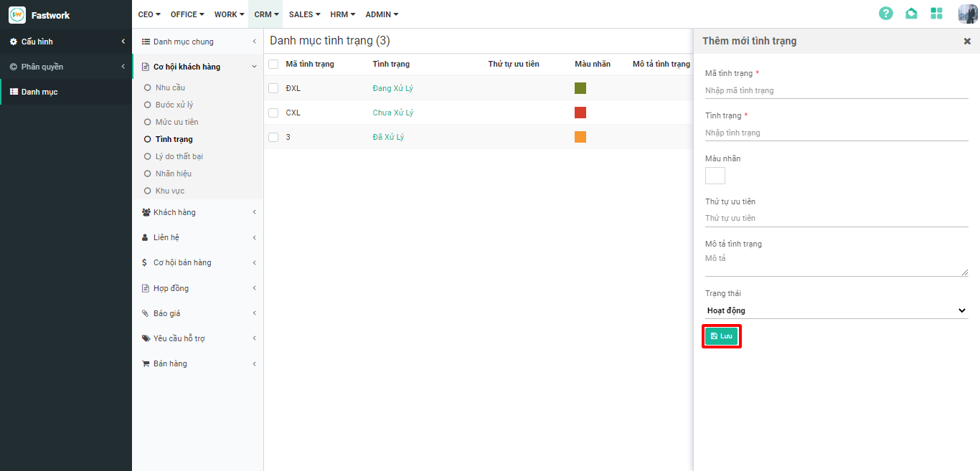Check the CXL row checkbox
The width and height of the screenshot is (980, 471).
(x=273, y=113)
